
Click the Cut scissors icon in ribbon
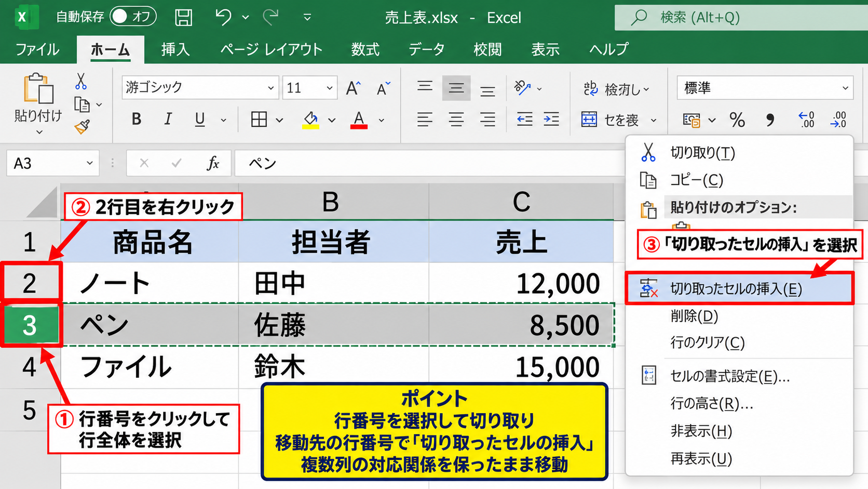(x=81, y=81)
